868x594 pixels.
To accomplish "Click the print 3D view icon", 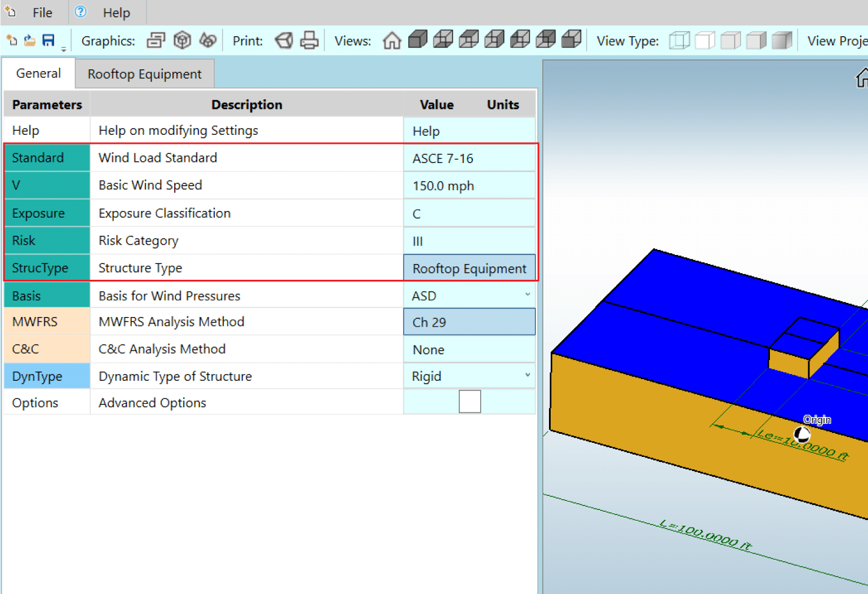I will pos(284,41).
